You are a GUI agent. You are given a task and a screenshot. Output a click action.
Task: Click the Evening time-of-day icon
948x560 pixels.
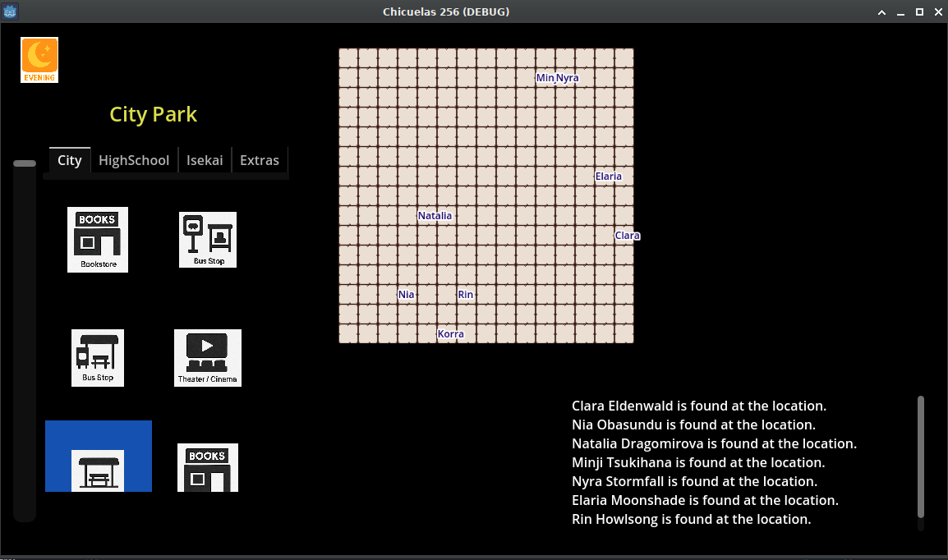pyautogui.click(x=39, y=60)
